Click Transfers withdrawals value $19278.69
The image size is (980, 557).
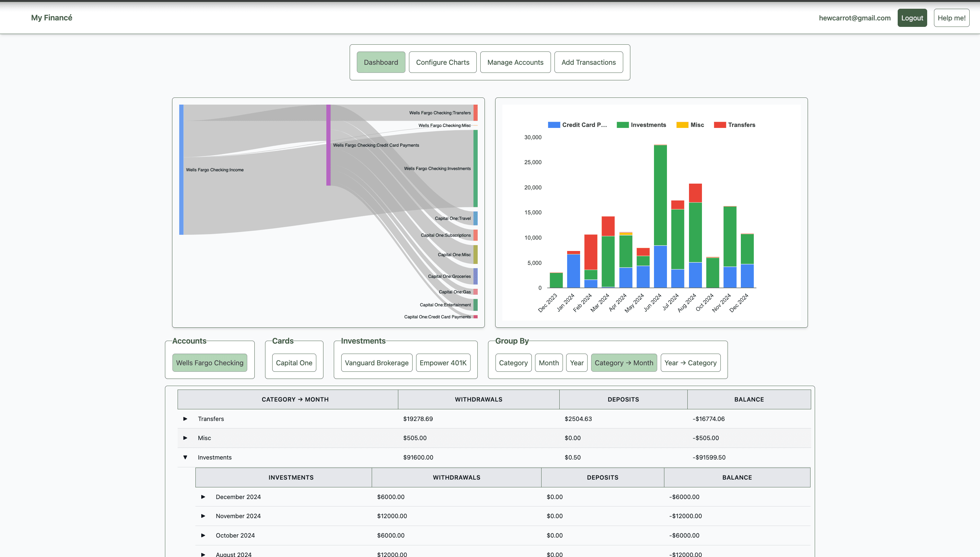(418, 419)
